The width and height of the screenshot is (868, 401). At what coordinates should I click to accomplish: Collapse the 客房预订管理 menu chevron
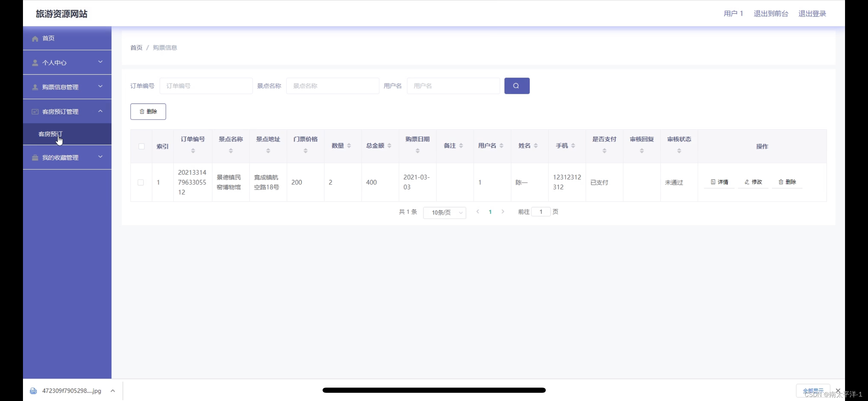point(100,111)
